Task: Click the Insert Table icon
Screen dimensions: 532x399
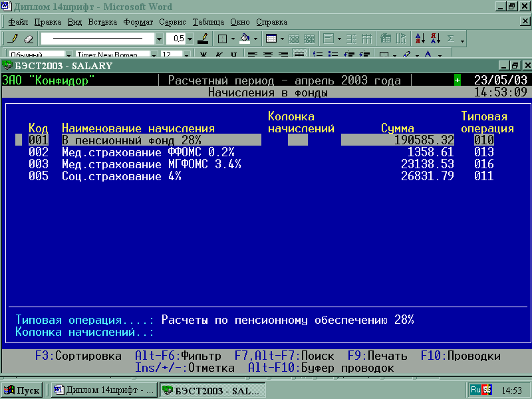Action: 271,39
